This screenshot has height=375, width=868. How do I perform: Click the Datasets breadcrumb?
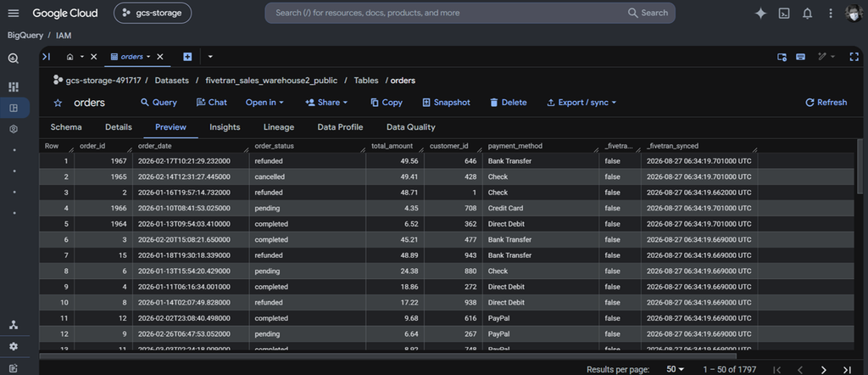coord(171,81)
